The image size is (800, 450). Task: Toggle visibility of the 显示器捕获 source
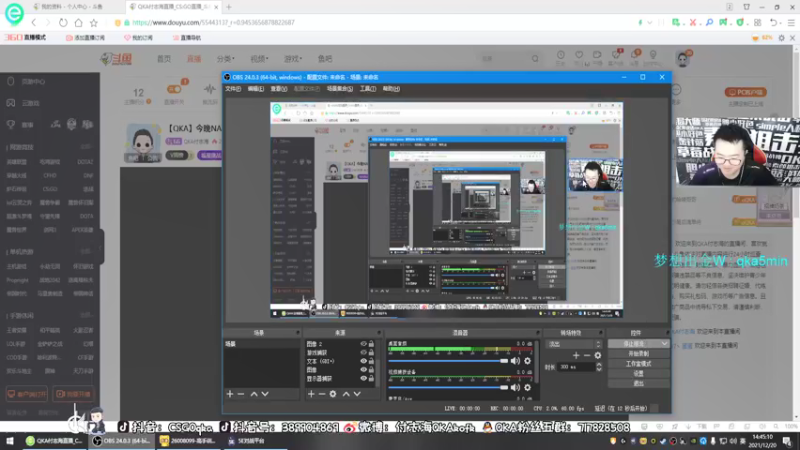(363, 379)
